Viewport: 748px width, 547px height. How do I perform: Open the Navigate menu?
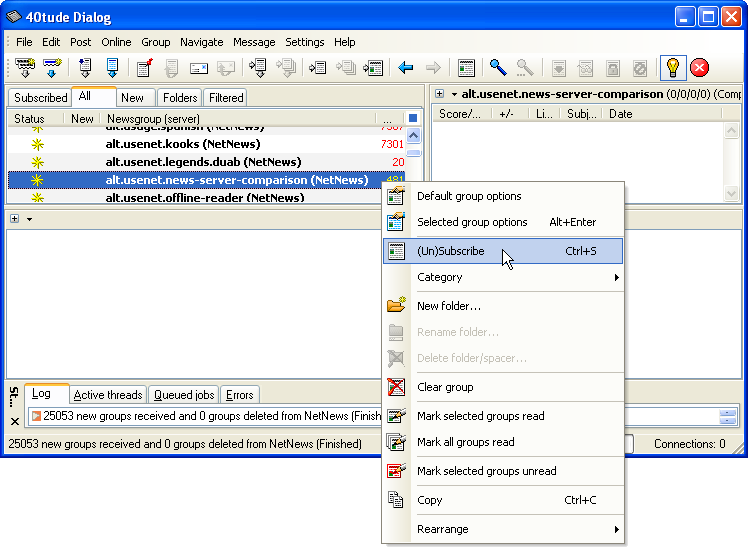201,42
